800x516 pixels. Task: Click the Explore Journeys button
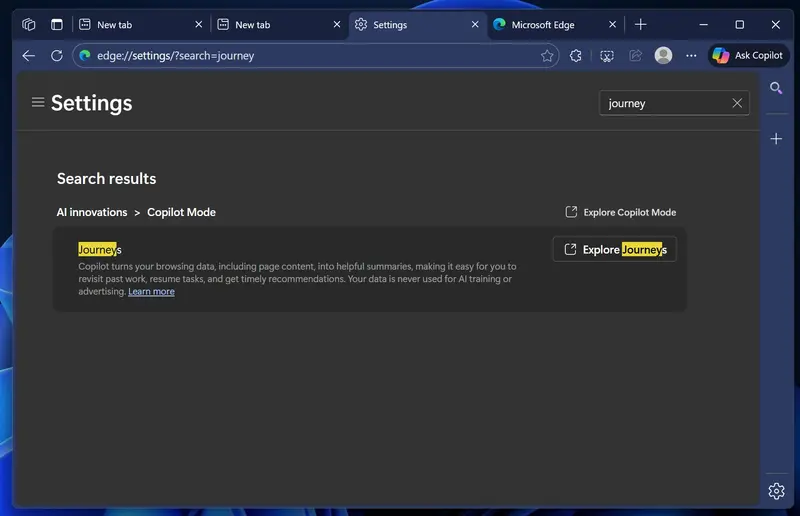[x=614, y=250]
